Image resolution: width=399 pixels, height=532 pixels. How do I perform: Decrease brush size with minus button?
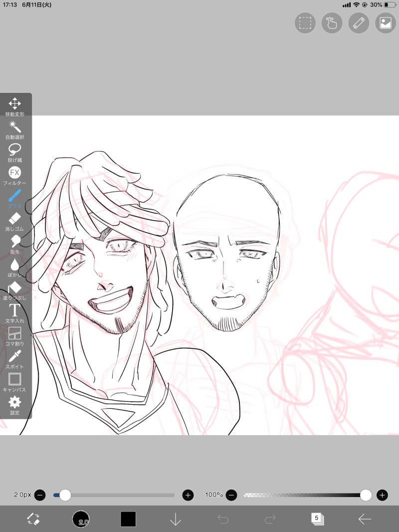tap(40, 495)
